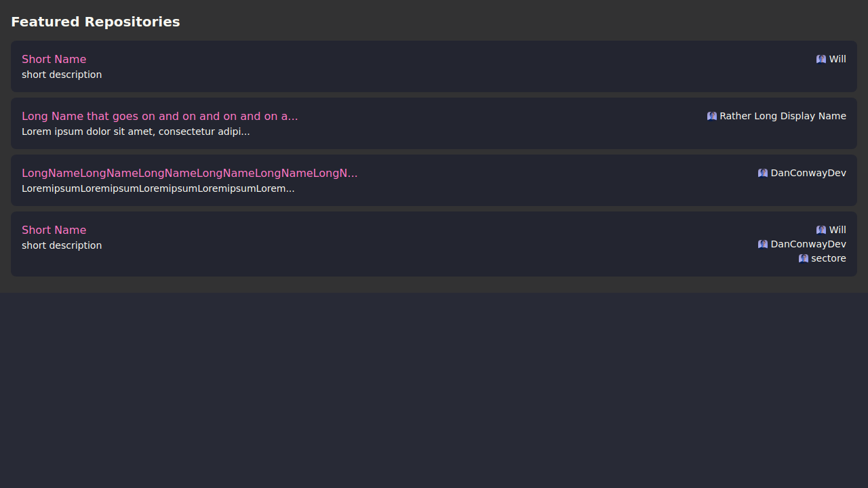Screen dimensions: 868x488
Task: Click 'short description' in the first card
Action: pyautogui.click(x=62, y=75)
